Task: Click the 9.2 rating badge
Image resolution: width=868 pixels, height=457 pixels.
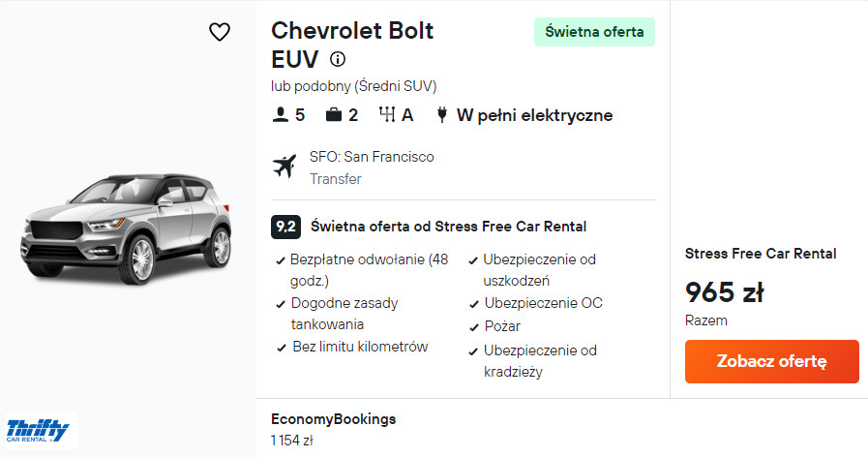Action: [285, 227]
